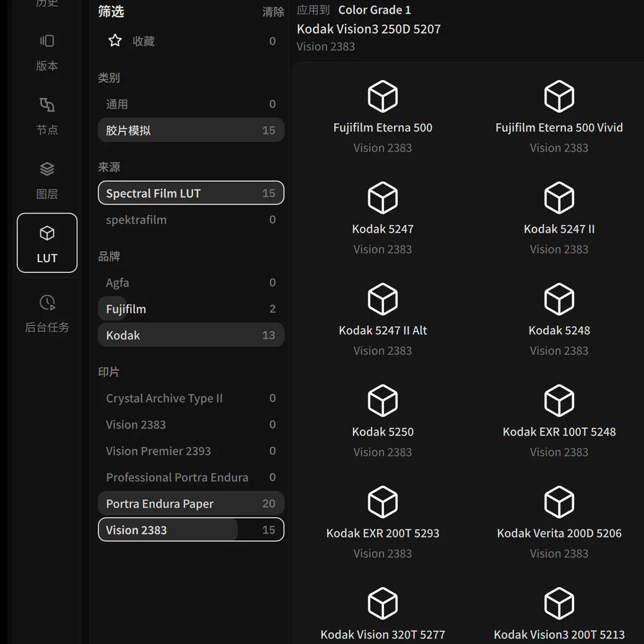Toggle the 通用 category filter
Viewport: 644px width, 644px height.
191,104
